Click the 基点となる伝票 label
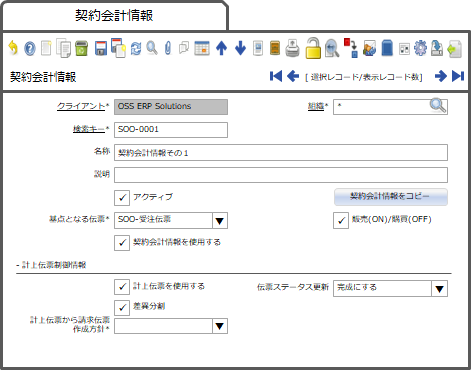 coord(79,219)
